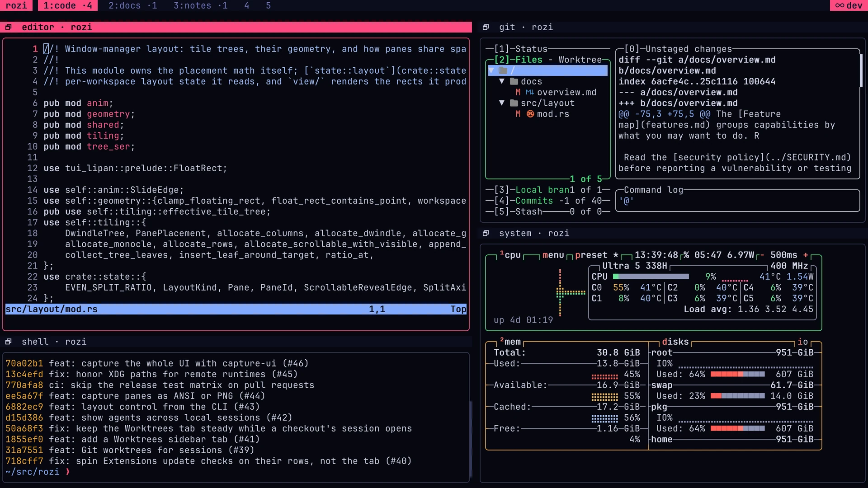This screenshot has height=488, width=868.
Task: Click the shell pane's window icon
Action: [8, 342]
